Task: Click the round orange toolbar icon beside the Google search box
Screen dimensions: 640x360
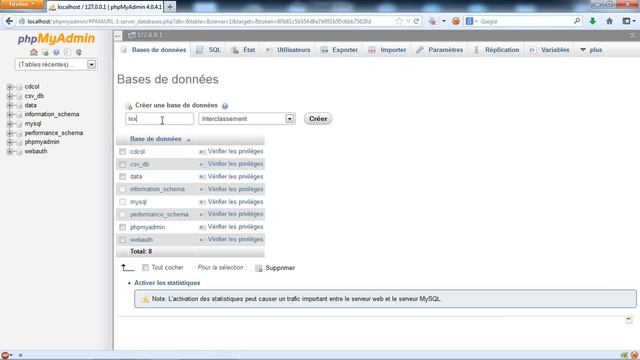Action: [x=456, y=21]
